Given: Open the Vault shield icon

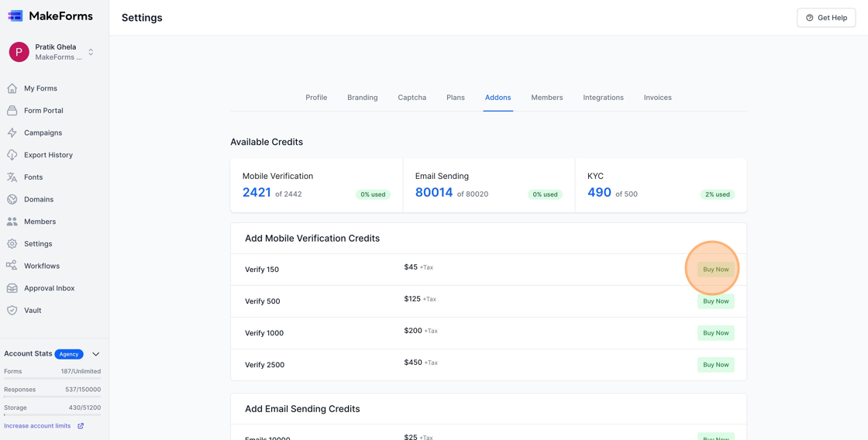Looking at the screenshot, I should click(x=12, y=310).
